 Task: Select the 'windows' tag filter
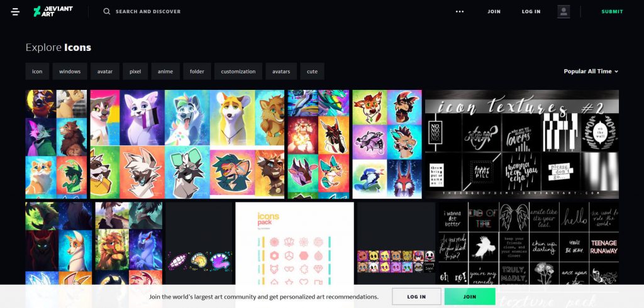click(x=70, y=72)
